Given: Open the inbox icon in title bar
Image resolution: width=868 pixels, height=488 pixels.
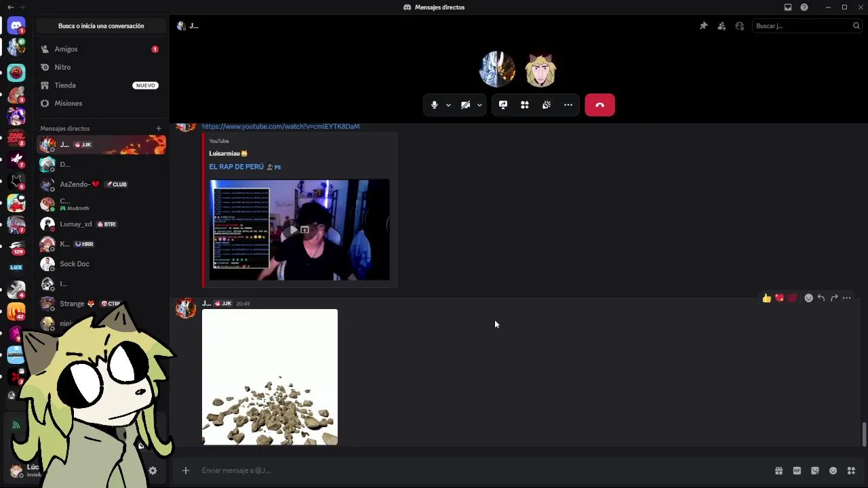Looking at the screenshot, I should click(x=788, y=7).
